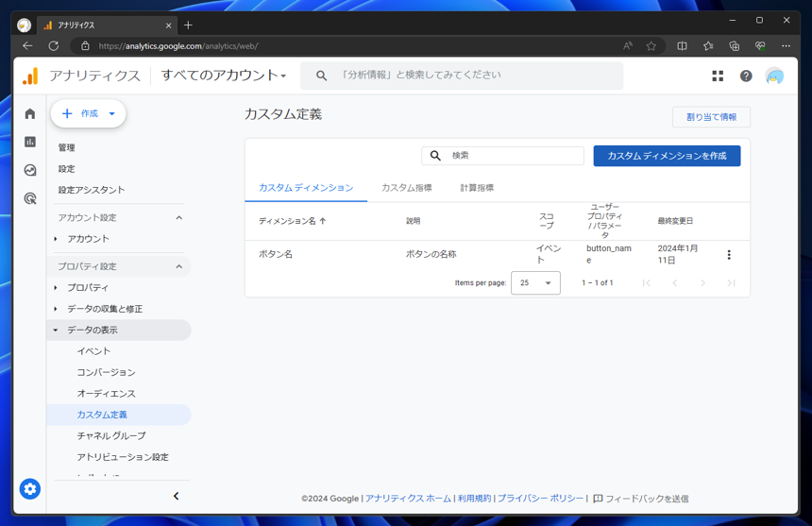
Task: Open the Advertising target icon
Action: (x=30, y=198)
